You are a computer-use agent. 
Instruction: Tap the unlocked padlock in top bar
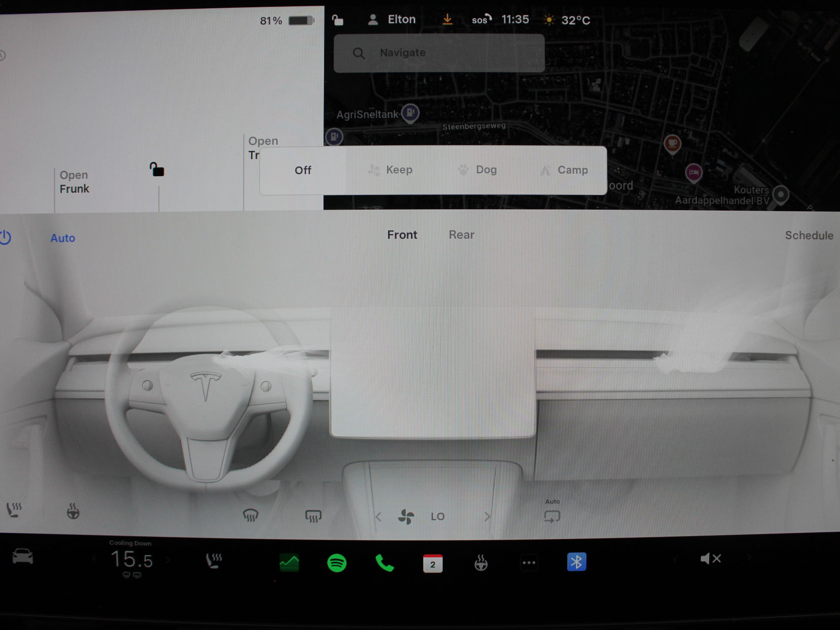tap(337, 20)
